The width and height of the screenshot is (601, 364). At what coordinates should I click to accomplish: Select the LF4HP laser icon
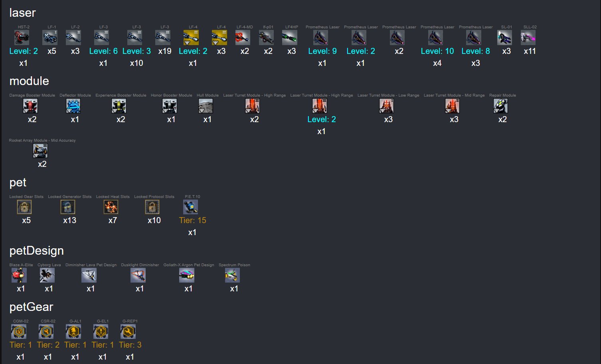tap(290, 38)
